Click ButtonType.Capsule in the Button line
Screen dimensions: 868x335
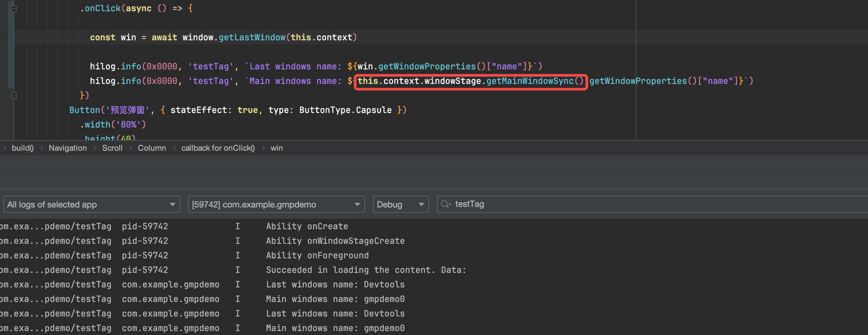pyautogui.click(x=345, y=110)
